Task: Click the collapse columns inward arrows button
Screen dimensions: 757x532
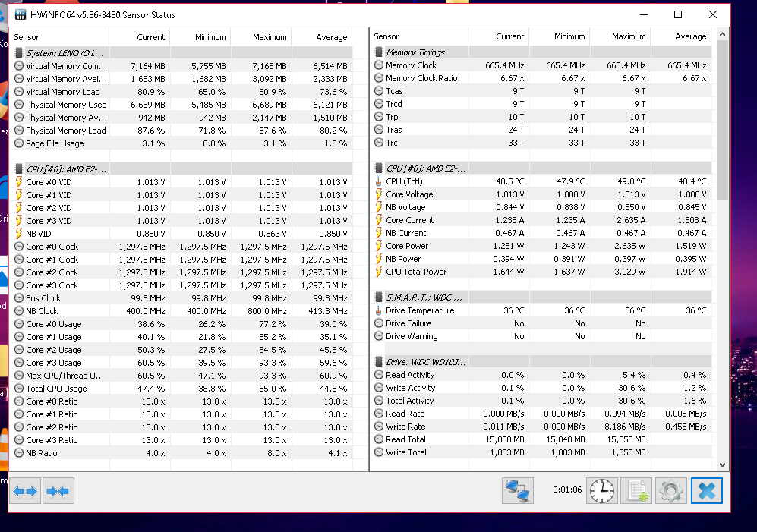Action: click(x=58, y=491)
